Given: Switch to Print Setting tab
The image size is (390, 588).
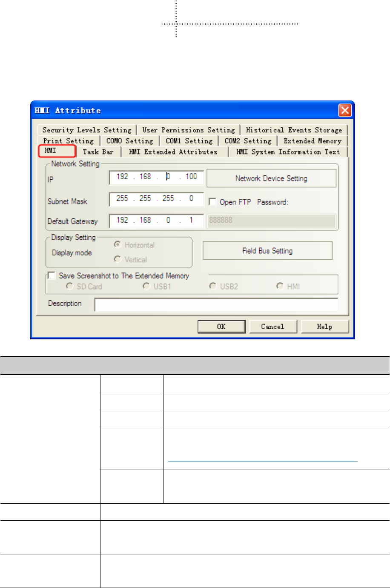Looking at the screenshot, I should [x=69, y=141].
